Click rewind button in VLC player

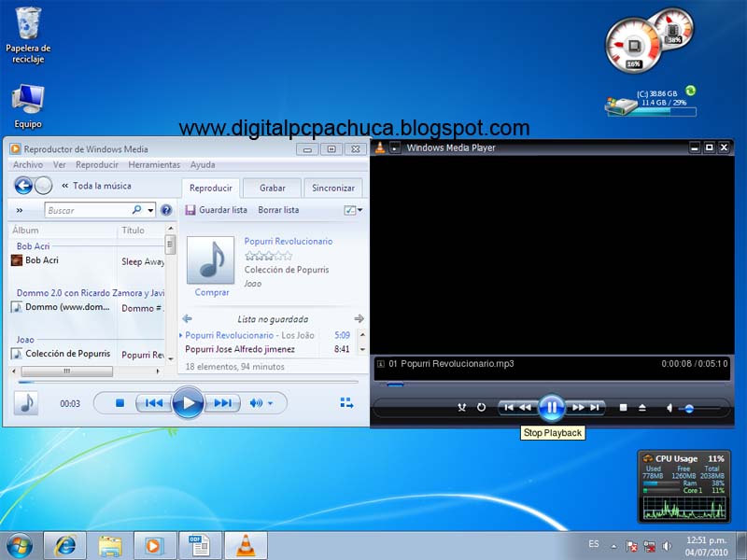[525, 408]
